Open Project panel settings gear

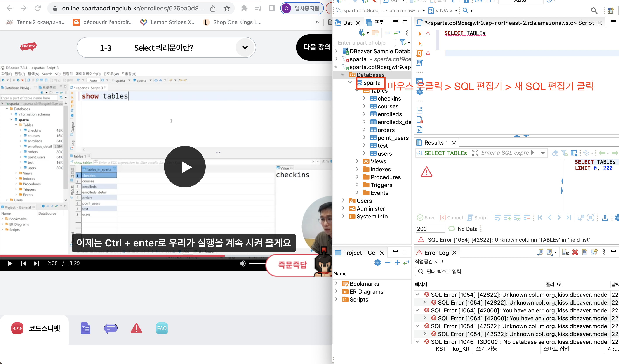point(377,263)
